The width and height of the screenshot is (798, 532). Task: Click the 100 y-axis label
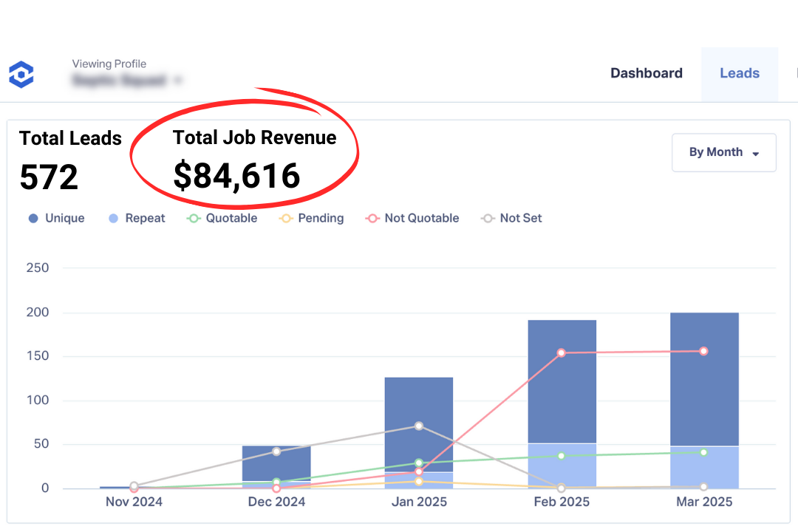pos(38,400)
